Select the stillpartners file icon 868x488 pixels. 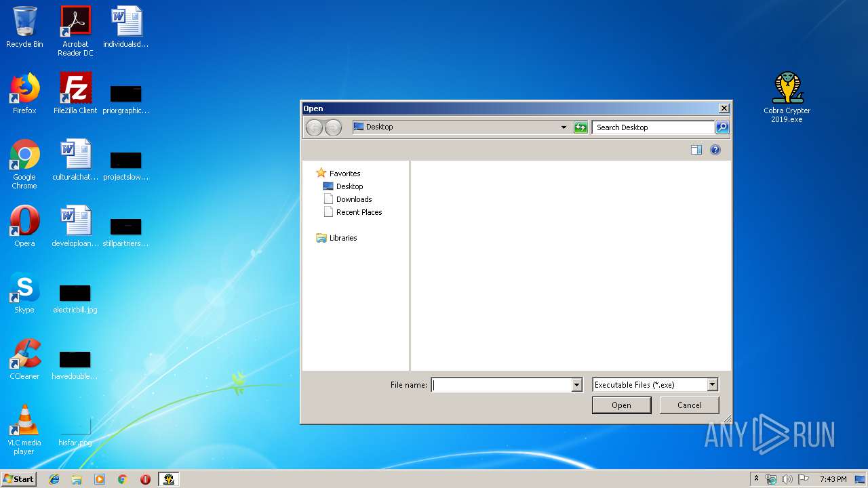(126, 232)
